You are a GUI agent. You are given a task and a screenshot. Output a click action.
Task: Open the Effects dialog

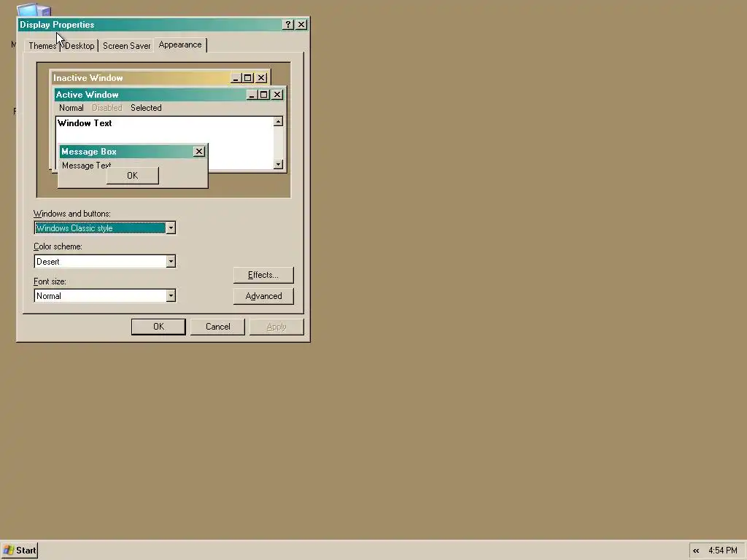coord(263,275)
